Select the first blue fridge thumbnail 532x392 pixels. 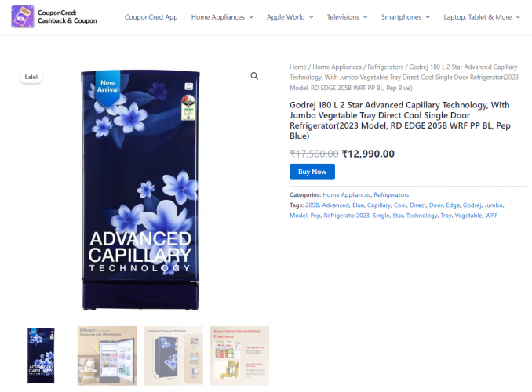coord(41,356)
